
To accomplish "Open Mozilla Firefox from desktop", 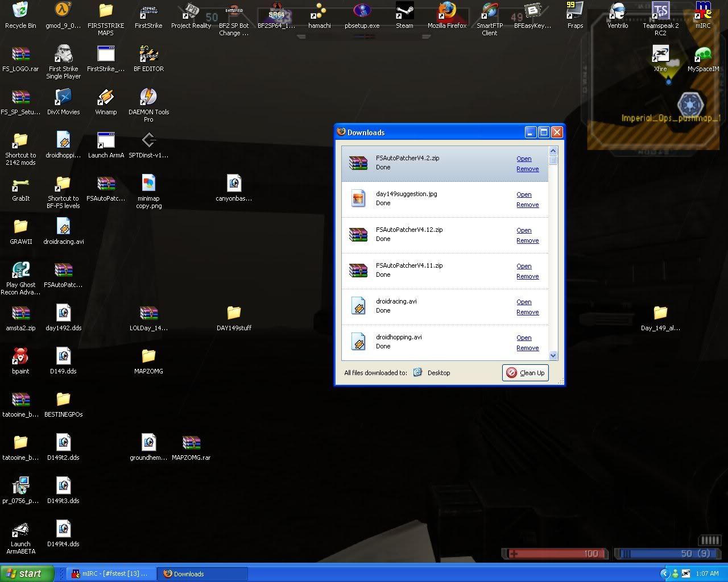I will pyautogui.click(x=447, y=15).
